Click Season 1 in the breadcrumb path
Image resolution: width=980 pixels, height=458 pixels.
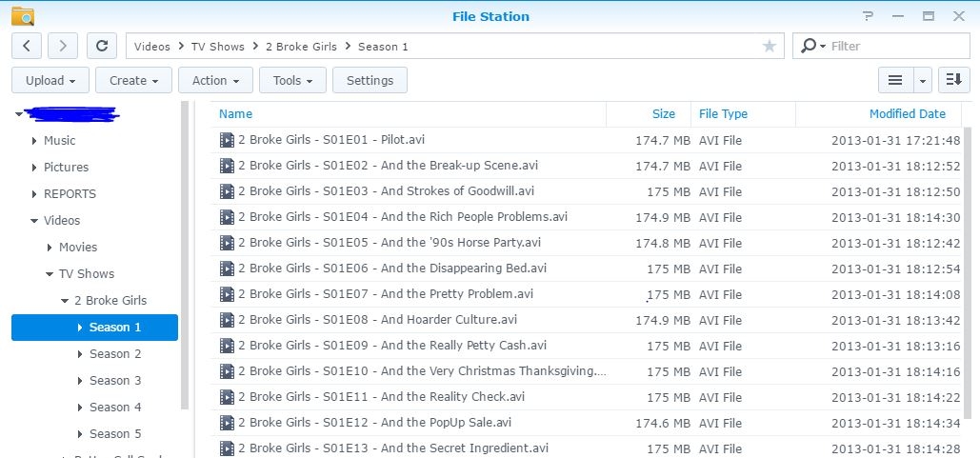383,47
